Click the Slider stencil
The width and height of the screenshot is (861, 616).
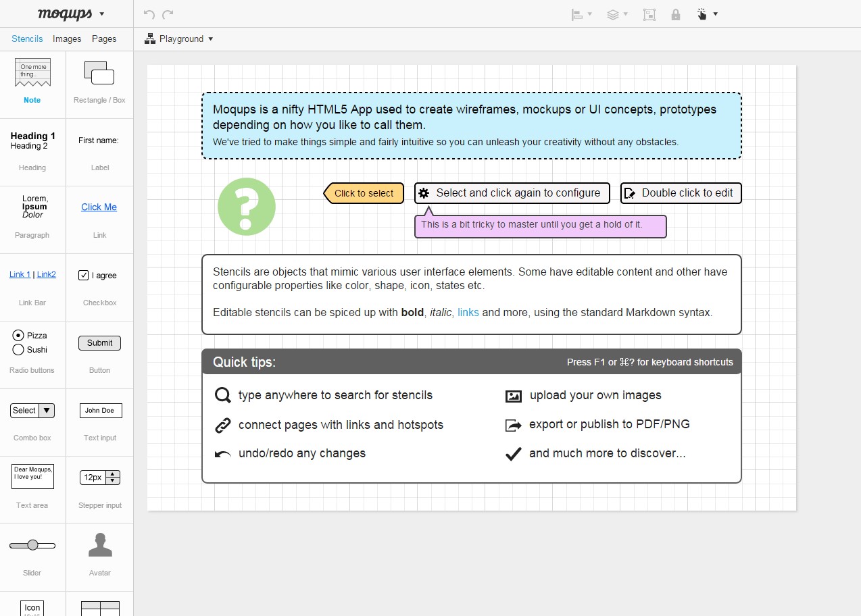(x=32, y=545)
